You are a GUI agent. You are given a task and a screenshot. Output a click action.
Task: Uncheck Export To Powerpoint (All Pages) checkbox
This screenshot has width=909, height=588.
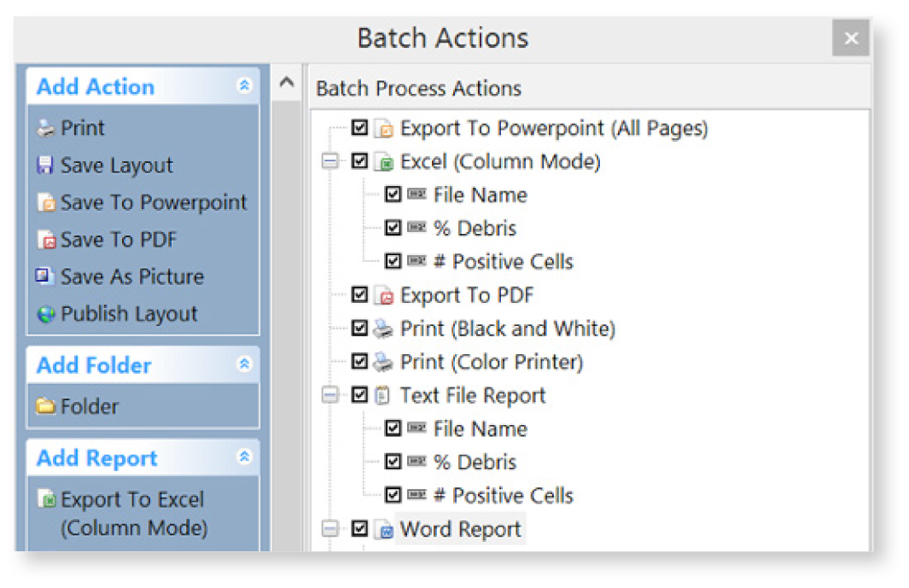click(x=360, y=128)
